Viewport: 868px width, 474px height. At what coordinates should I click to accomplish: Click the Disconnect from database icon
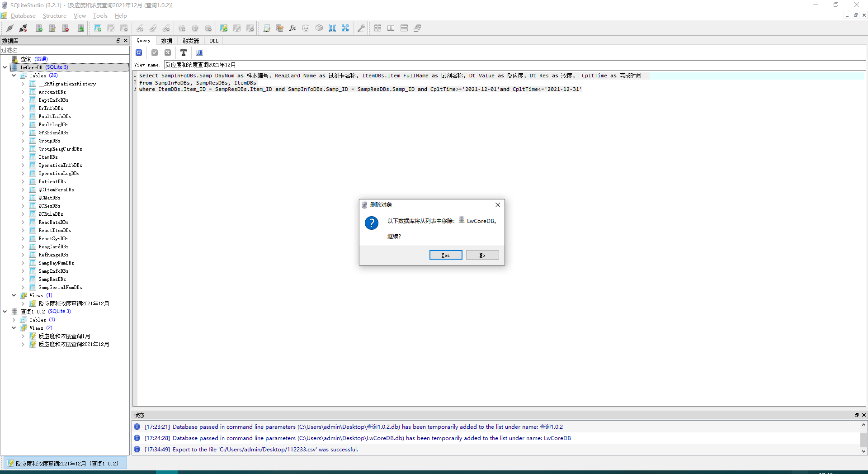[x=23, y=28]
